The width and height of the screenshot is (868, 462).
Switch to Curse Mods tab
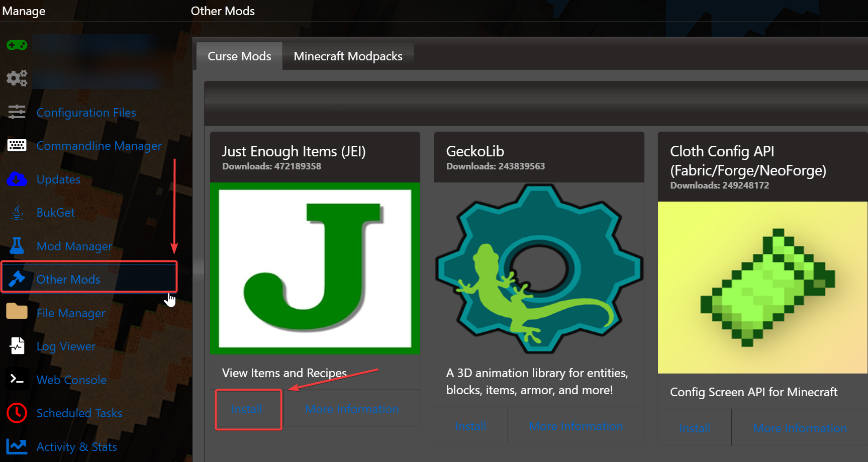[239, 56]
